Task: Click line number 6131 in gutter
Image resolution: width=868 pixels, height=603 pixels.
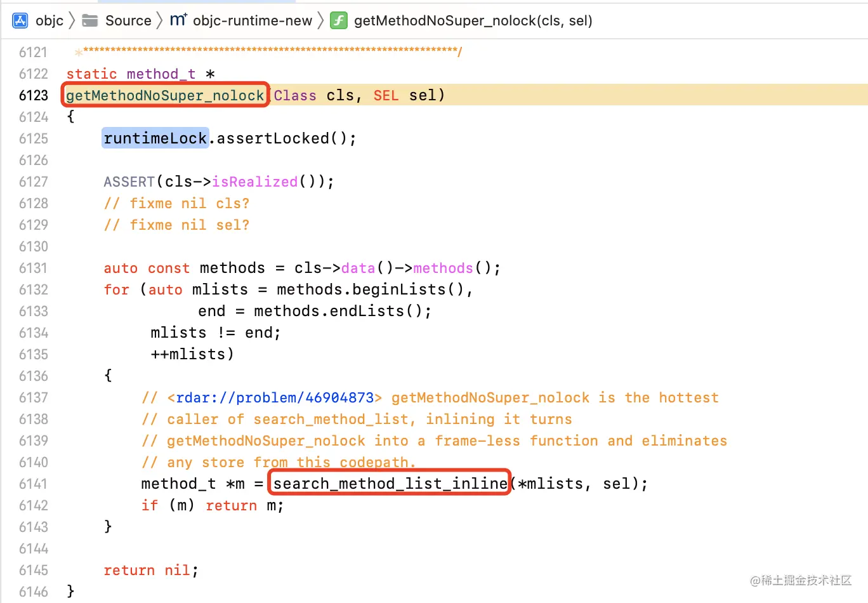Action: (34, 268)
